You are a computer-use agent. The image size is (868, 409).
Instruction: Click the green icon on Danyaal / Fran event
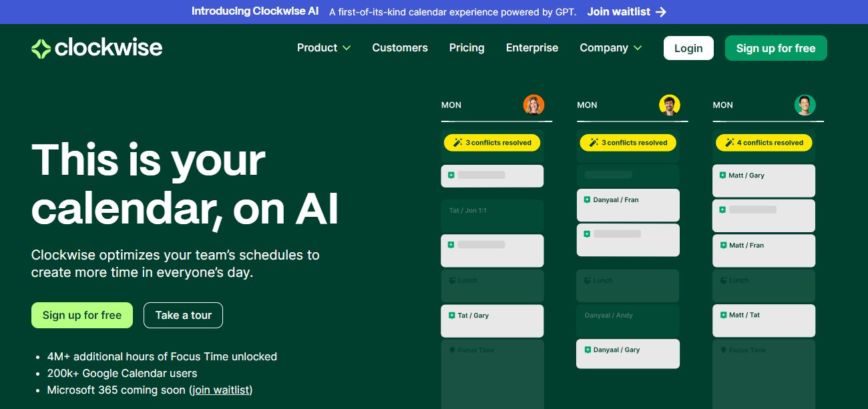[x=587, y=199]
